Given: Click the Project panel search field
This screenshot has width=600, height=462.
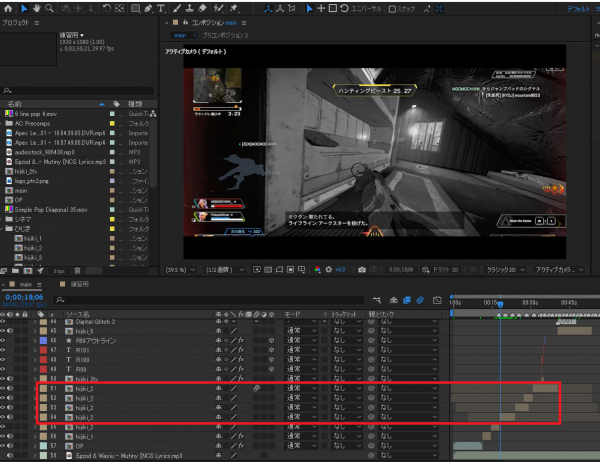Looking at the screenshot, I should [78, 91].
